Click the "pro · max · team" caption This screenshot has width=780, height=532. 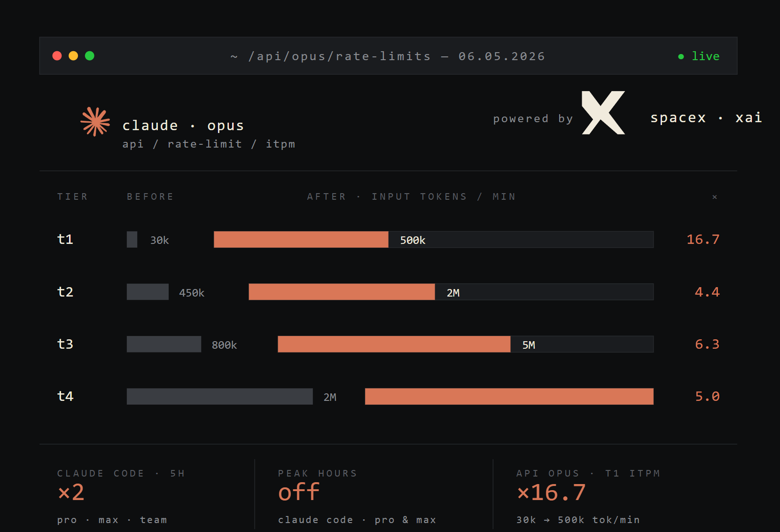pos(112,520)
